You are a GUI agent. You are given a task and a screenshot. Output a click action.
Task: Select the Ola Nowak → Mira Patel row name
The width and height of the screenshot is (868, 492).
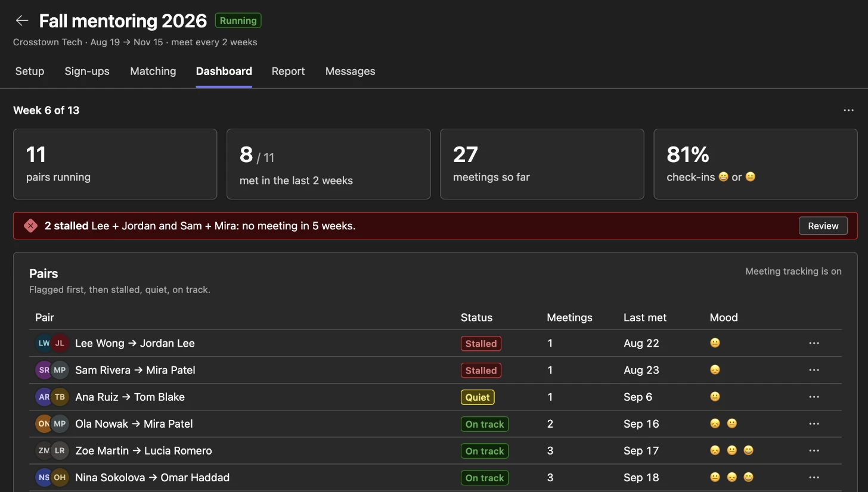[134, 424]
